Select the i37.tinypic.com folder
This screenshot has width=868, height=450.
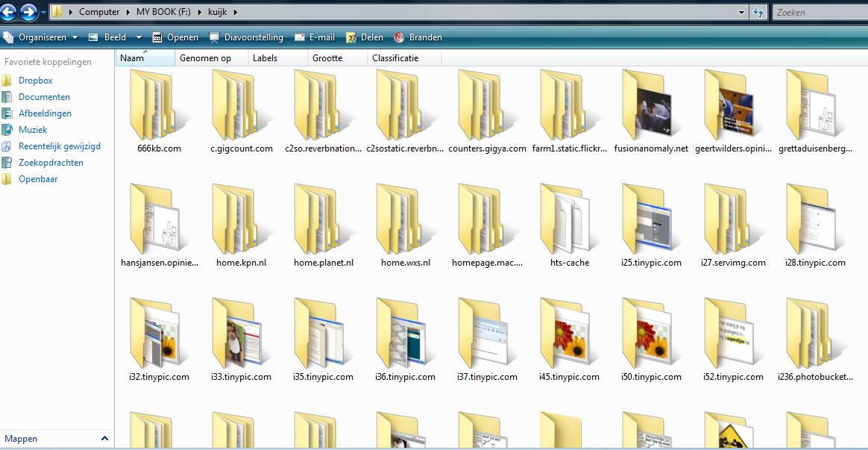point(487,339)
